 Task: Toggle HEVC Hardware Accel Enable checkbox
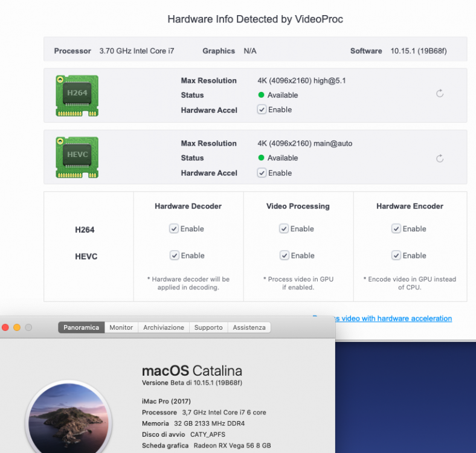[x=262, y=173]
